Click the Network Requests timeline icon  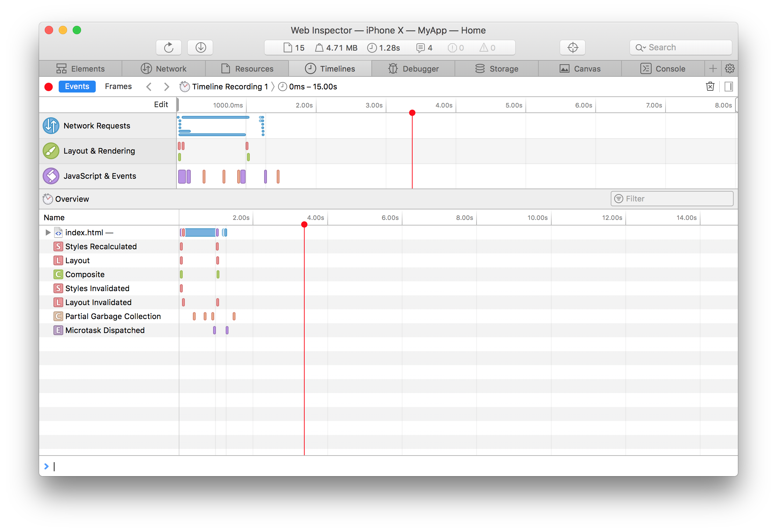50,125
